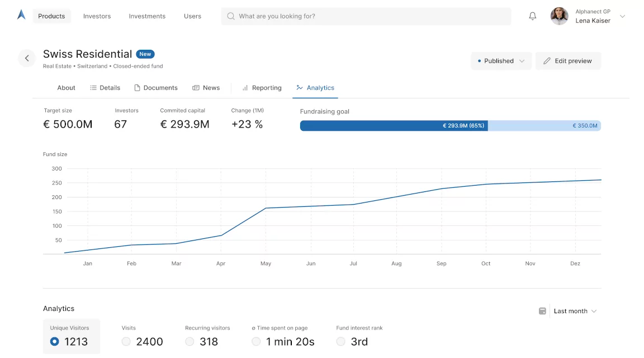Click the Details list icon
Screen dimensions: 644x358
93,88
